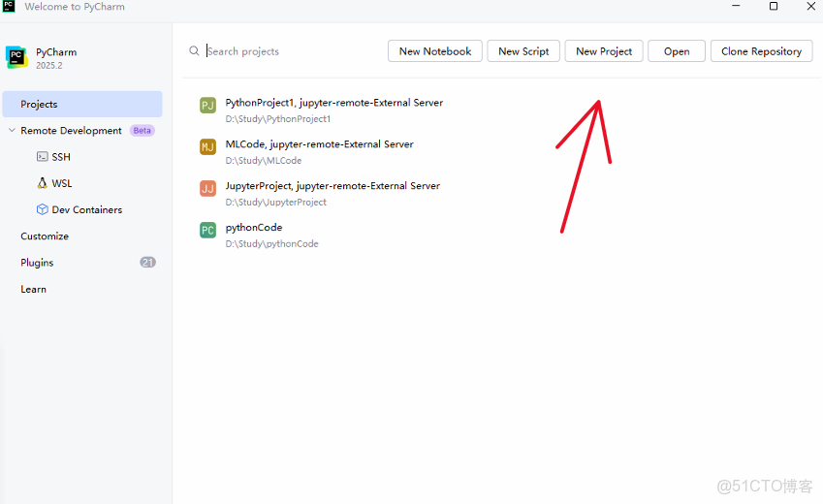Close the Welcome to PyCharm window
The width and height of the screenshot is (823, 504).
[811, 6]
